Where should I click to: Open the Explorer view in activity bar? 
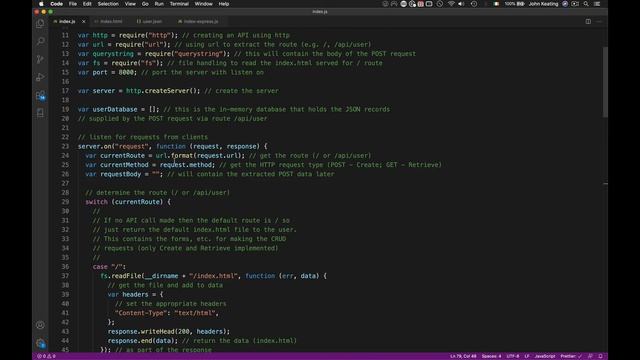coord(40,23)
